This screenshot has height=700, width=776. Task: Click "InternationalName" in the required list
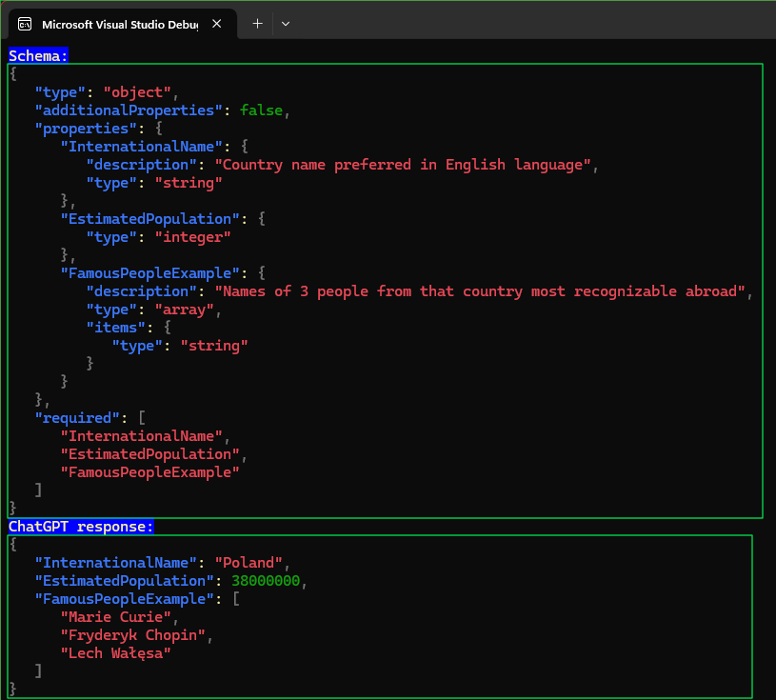pyautogui.click(x=142, y=436)
